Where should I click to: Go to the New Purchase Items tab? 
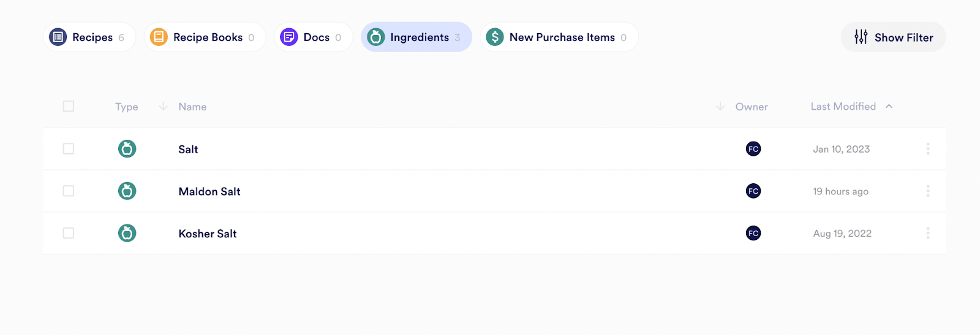point(559,37)
